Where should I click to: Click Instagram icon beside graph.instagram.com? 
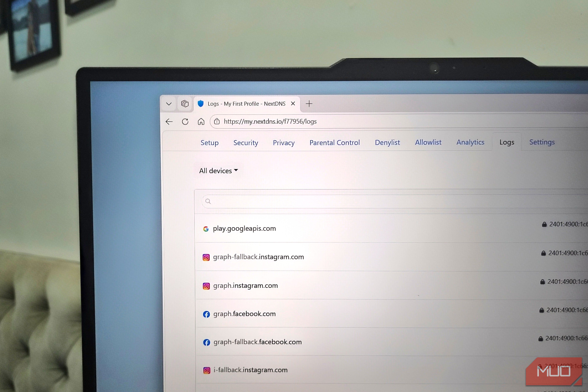point(206,286)
